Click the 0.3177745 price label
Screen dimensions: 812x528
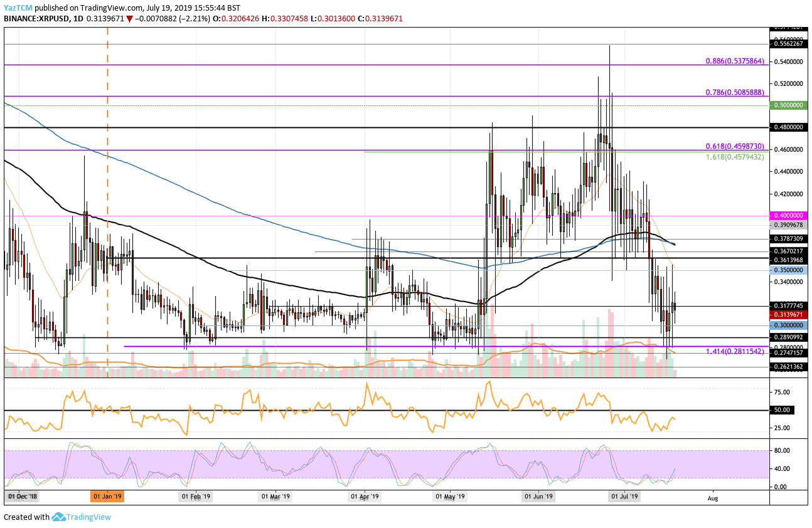click(x=788, y=306)
